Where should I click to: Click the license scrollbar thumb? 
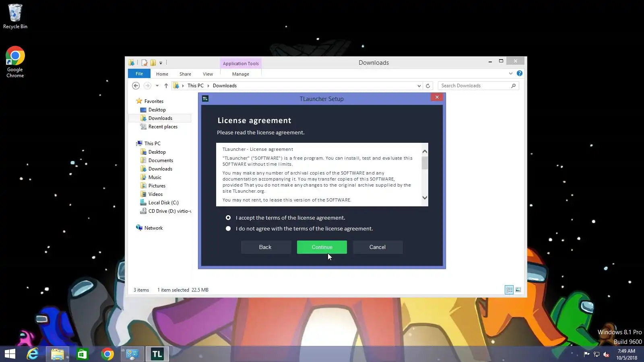coord(425,163)
